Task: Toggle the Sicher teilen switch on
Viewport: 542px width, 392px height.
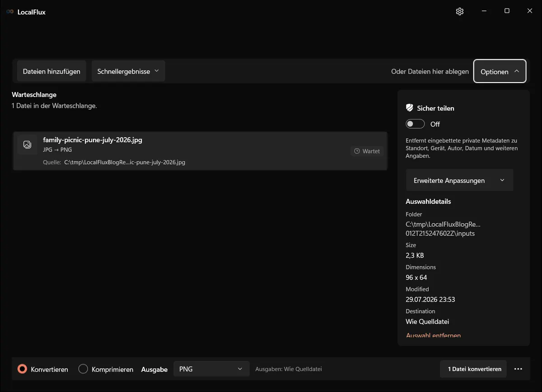Action: coord(415,124)
